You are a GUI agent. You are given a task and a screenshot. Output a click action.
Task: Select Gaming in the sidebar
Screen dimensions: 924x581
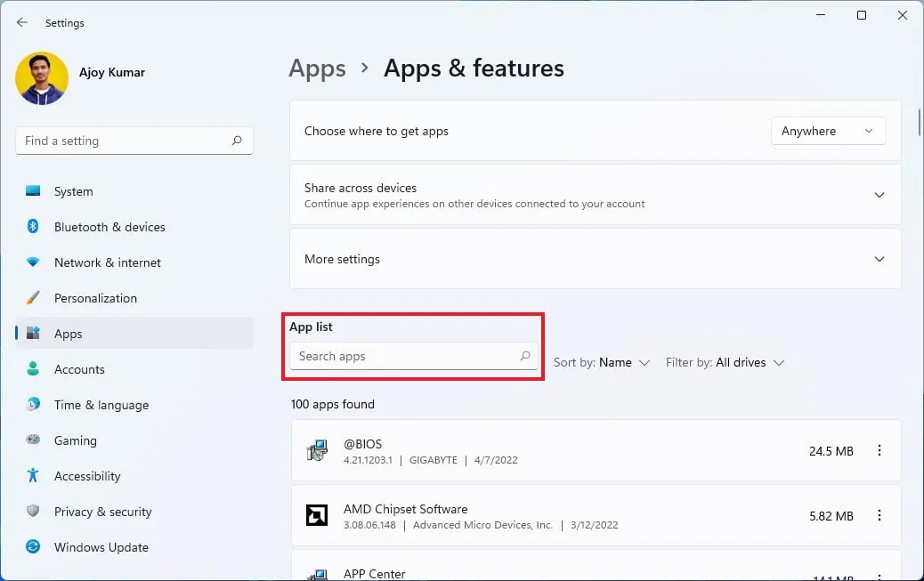76,440
